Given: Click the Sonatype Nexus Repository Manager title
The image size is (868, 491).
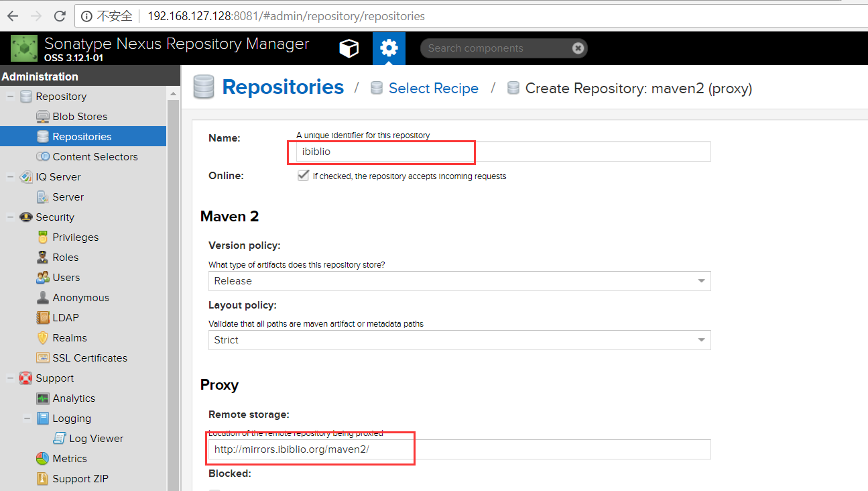Looking at the screenshot, I should 176,44.
